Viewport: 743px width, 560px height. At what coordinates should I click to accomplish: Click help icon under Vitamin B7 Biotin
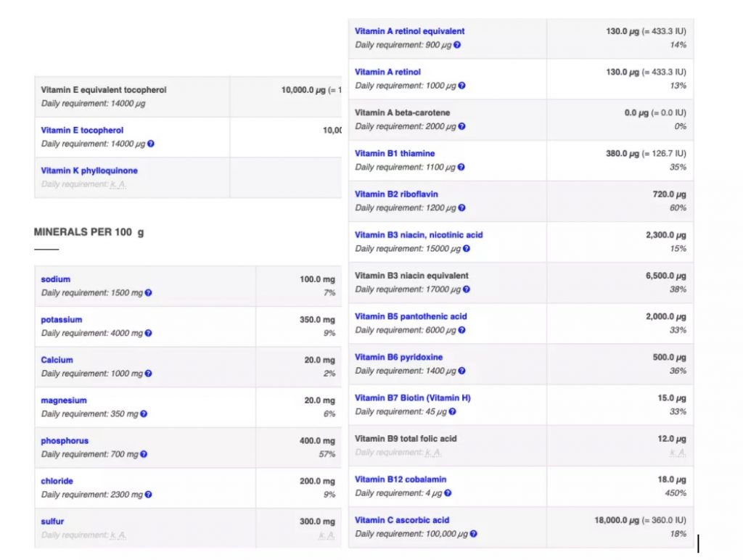pos(453,412)
